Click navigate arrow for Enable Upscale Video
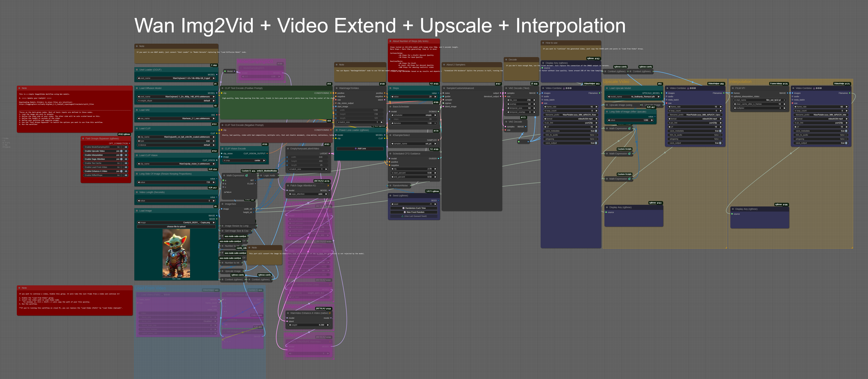Screen dimensions: 868x379 click(126, 151)
